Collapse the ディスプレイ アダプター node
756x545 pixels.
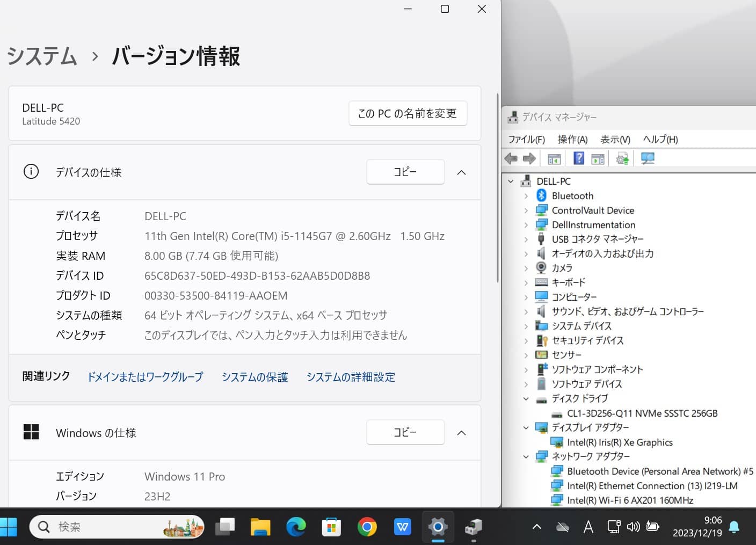(526, 427)
